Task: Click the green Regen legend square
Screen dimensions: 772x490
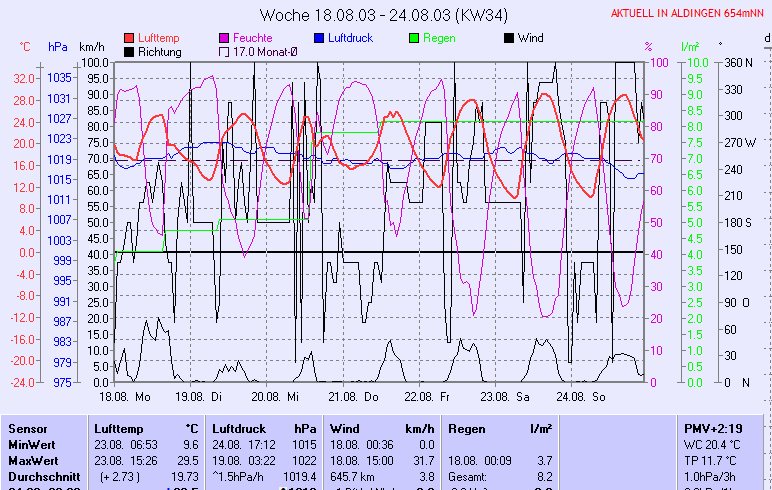Action: click(x=414, y=38)
